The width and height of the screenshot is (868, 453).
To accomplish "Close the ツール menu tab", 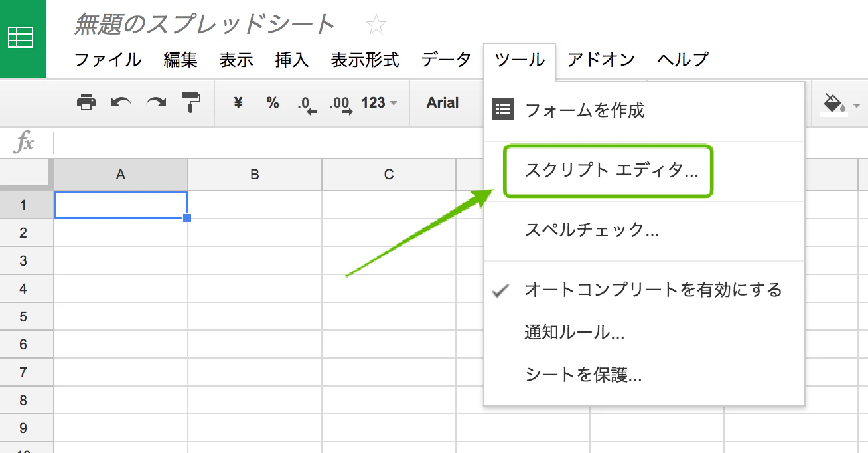I will [520, 60].
